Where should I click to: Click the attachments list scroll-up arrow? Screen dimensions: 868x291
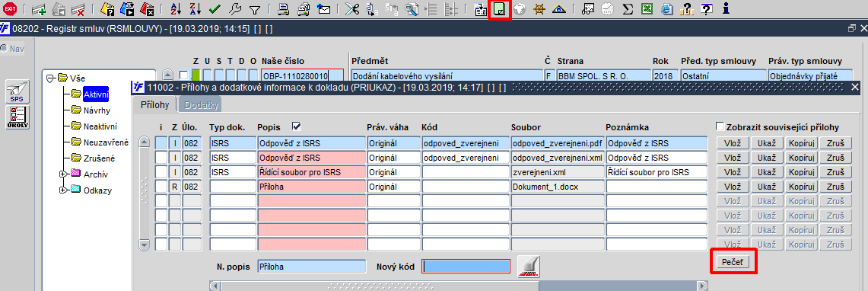pos(144,142)
